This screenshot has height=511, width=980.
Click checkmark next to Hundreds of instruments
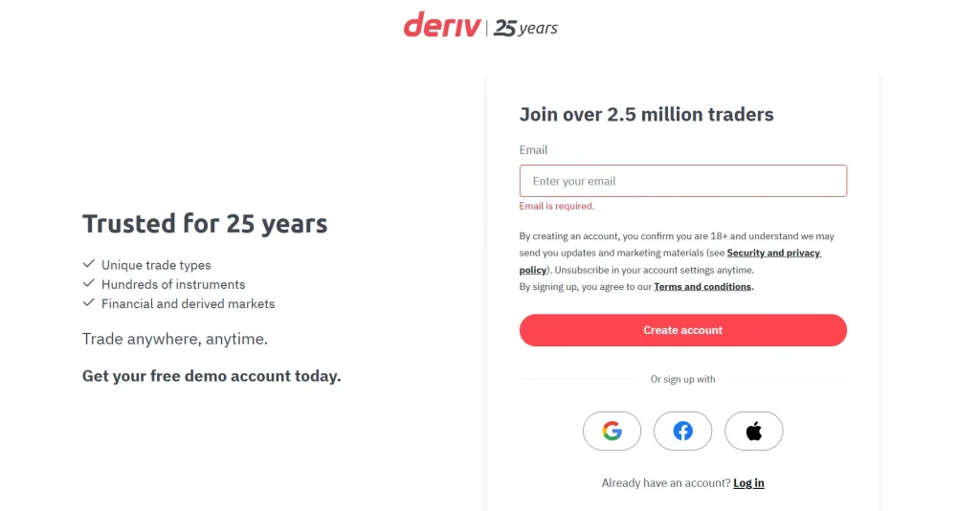pyautogui.click(x=89, y=283)
